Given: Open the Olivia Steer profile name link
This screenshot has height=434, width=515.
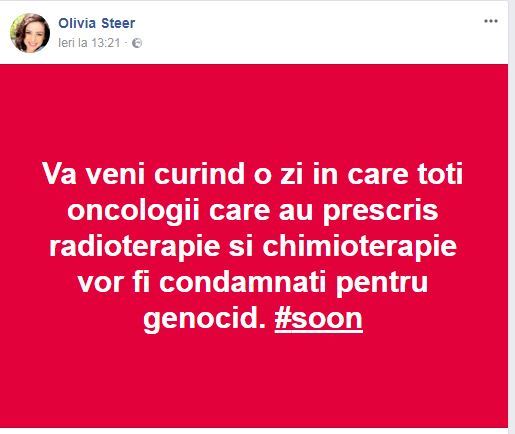Looking at the screenshot, I should tap(97, 23).
